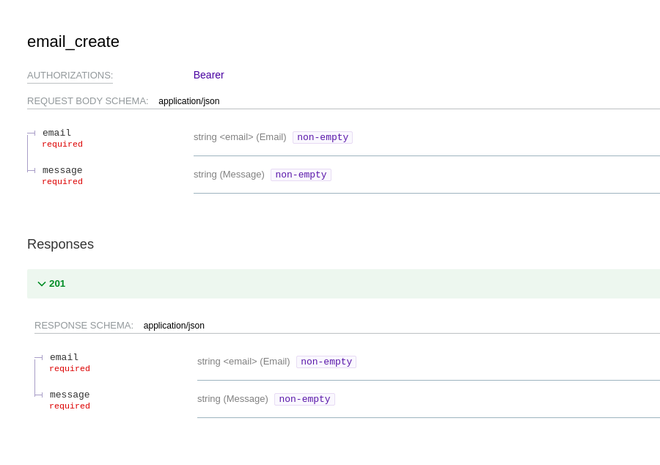The height and width of the screenshot is (465, 660).
Task: Click the RESPONSE SCHEMA label
Action: (x=84, y=326)
